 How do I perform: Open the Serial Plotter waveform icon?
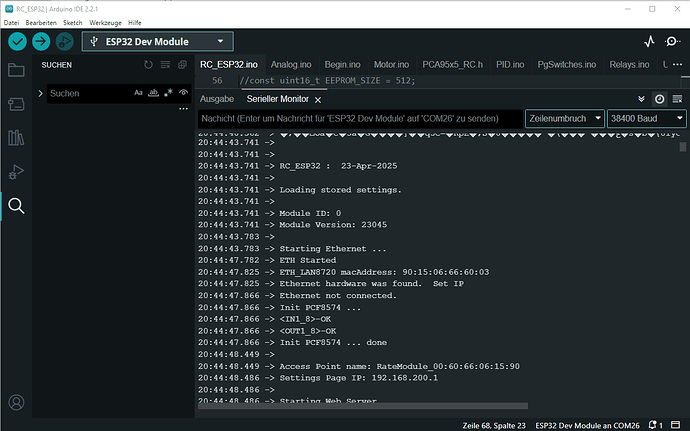pos(649,42)
